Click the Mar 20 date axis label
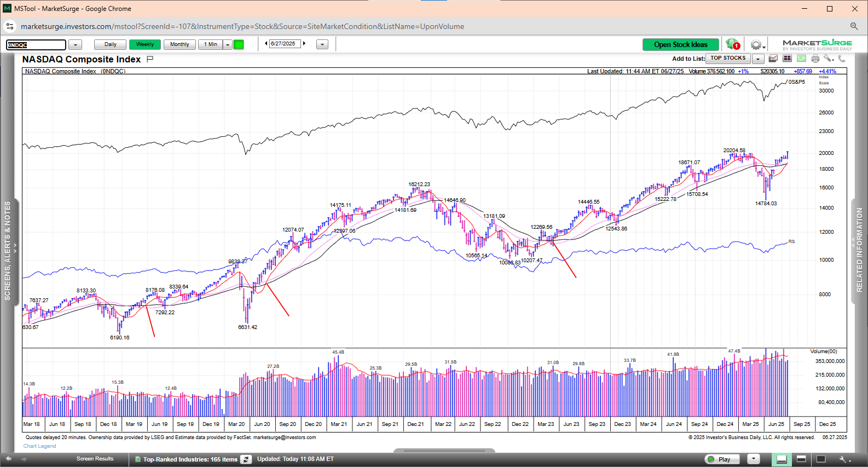The height and width of the screenshot is (467, 868). click(236, 424)
